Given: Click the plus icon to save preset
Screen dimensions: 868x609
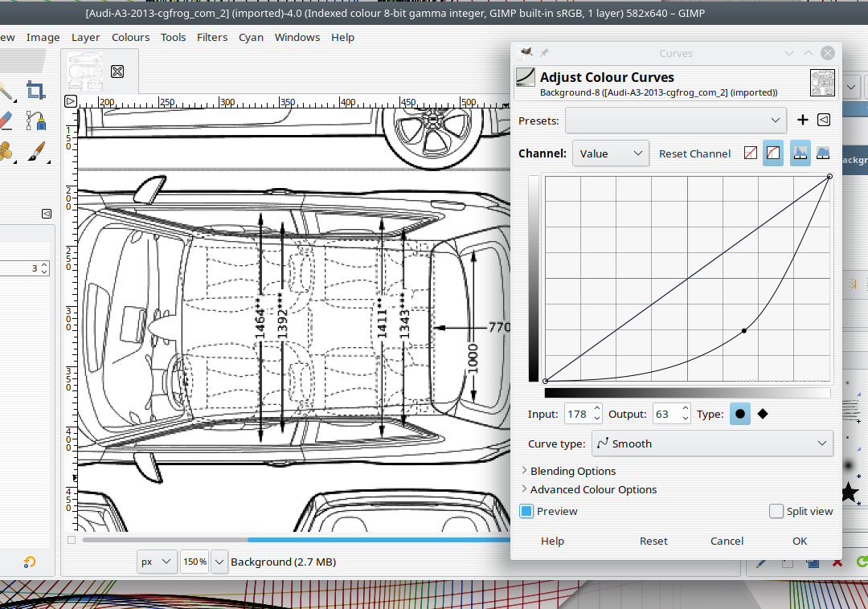Looking at the screenshot, I should [802, 120].
